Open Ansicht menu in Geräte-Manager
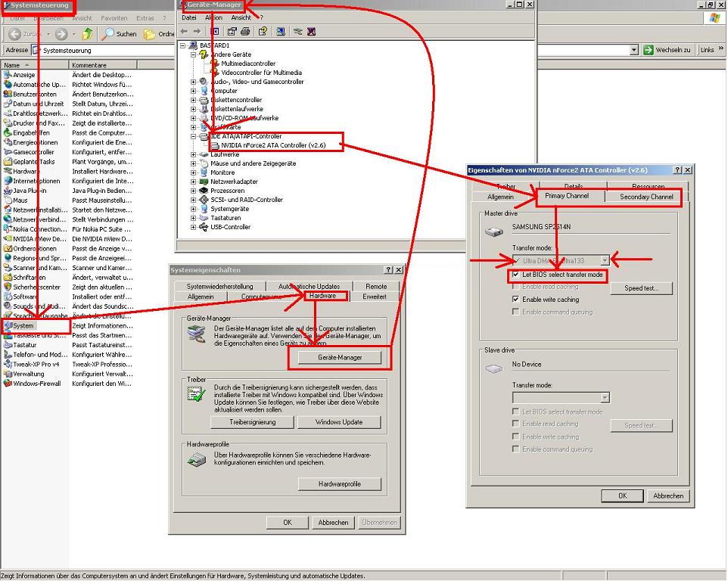Image resolution: width=728 pixels, height=581 pixels. click(x=241, y=17)
